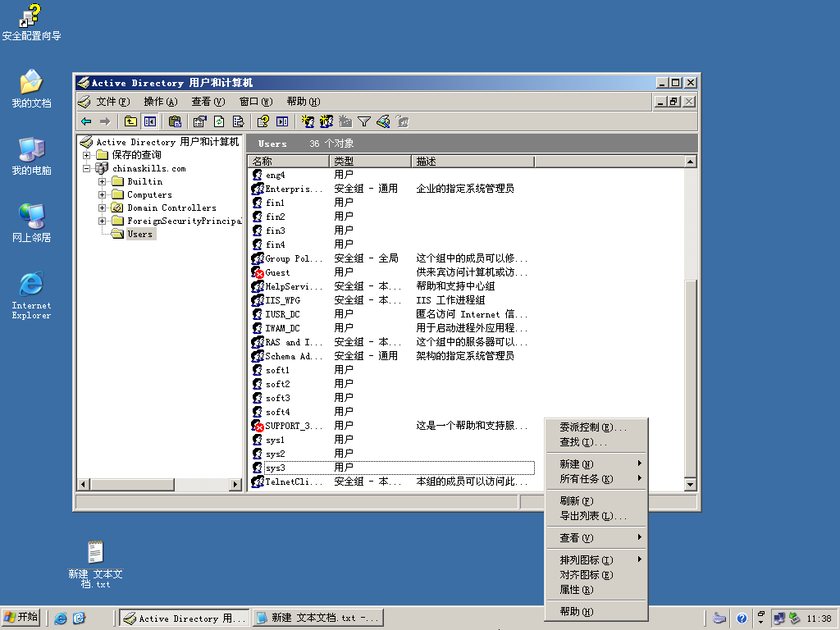Open 所有任务 submenu in context menu

[x=596, y=479]
